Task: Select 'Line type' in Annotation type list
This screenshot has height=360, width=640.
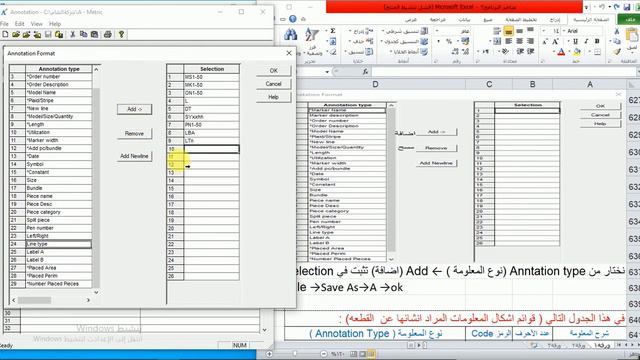Action: tap(58, 244)
